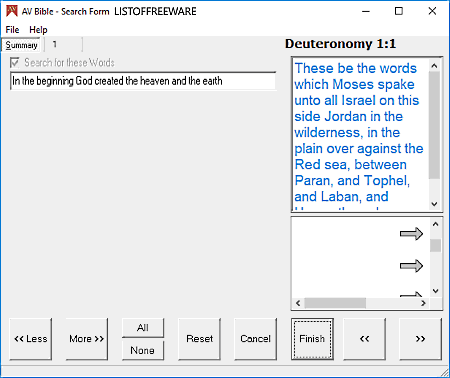450x378 pixels.
Task: Maximize the AV Bible window
Action: (399, 11)
